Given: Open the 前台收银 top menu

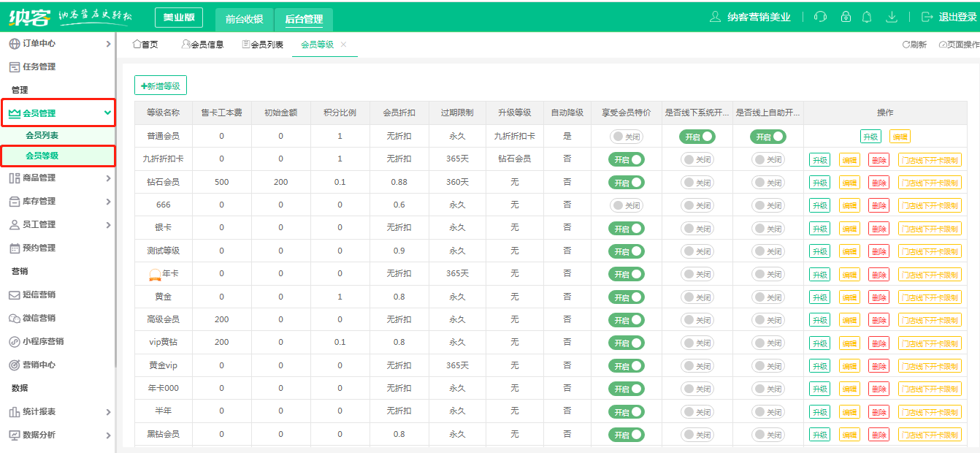Looking at the screenshot, I should pyautogui.click(x=243, y=20).
